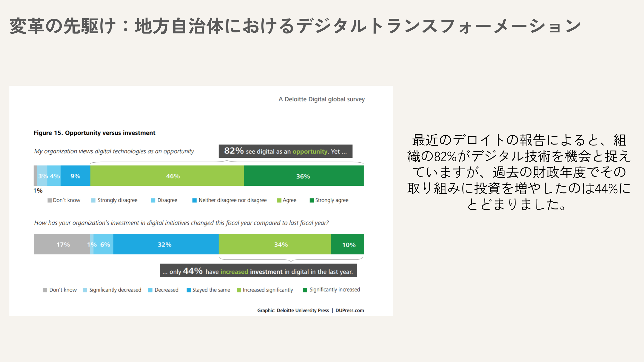Click the Significantly increased legend swatch

pos(305,290)
